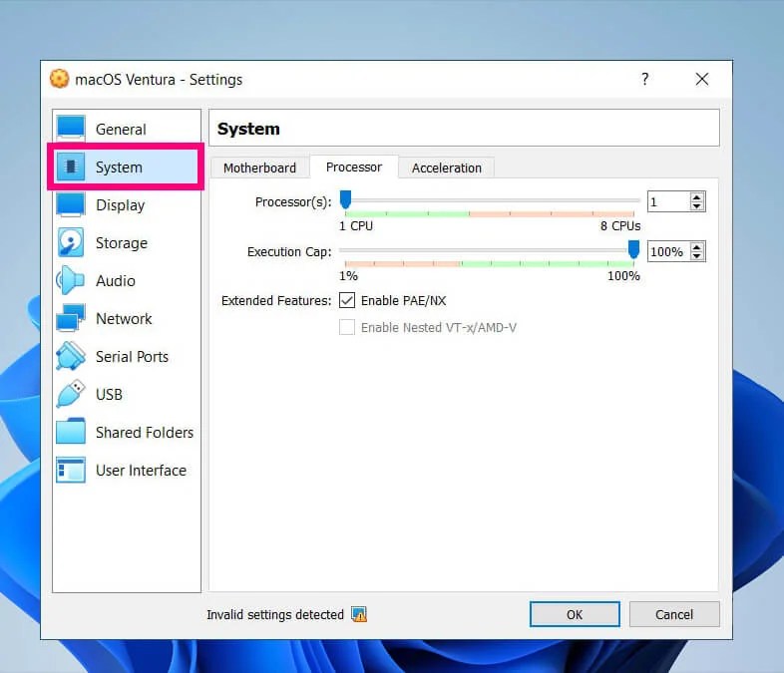Click the '100%' label under Execution Cap slider
Image resolution: width=784 pixels, height=673 pixels.
(x=623, y=276)
